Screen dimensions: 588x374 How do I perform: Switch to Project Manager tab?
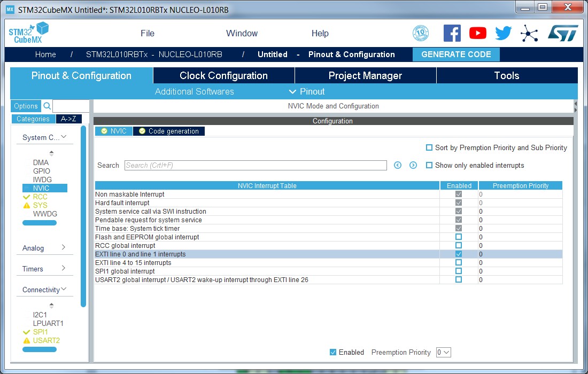click(366, 76)
